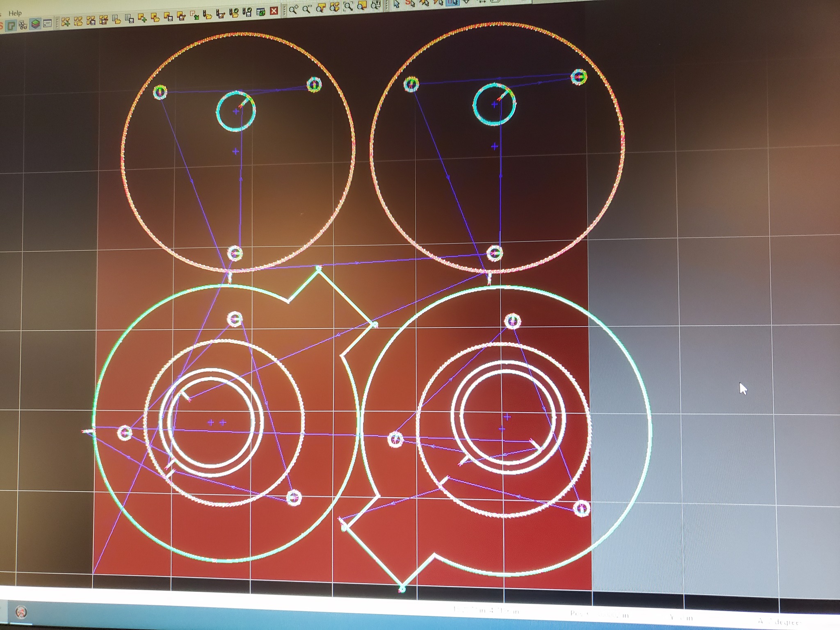840x630 pixels.
Task: Click the open tool file folder icon
Action: (207, 15)
